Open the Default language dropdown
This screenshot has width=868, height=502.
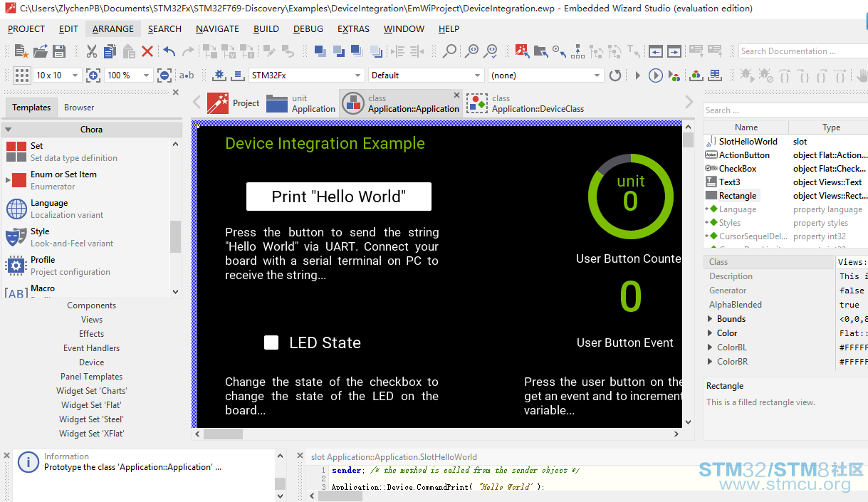point(427,75)
